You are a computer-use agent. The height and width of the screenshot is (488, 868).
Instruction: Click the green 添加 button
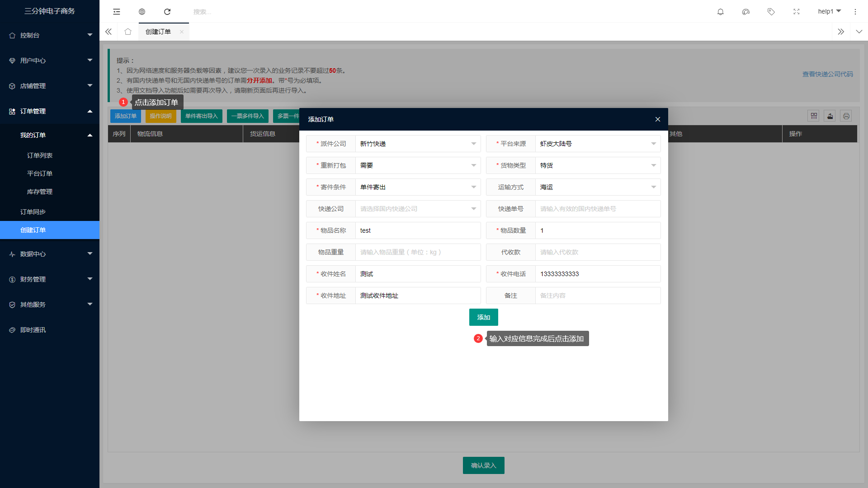coord(483,317)
